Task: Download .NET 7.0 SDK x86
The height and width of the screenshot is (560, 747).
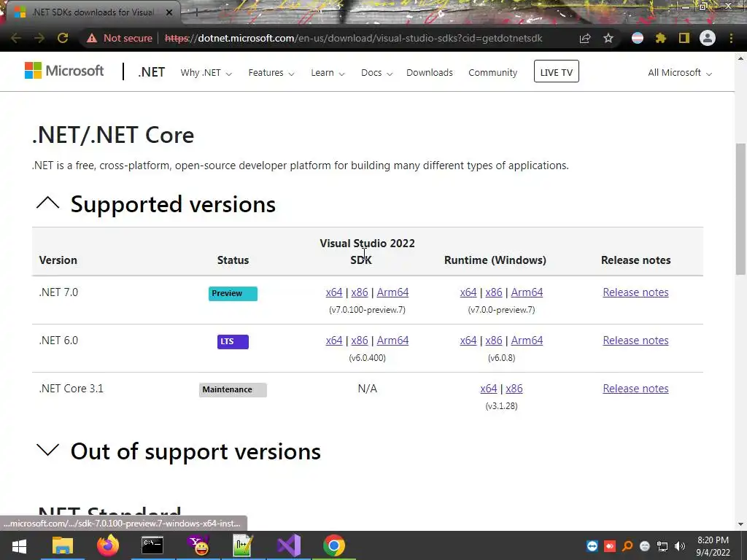Action: pos(360,292)
